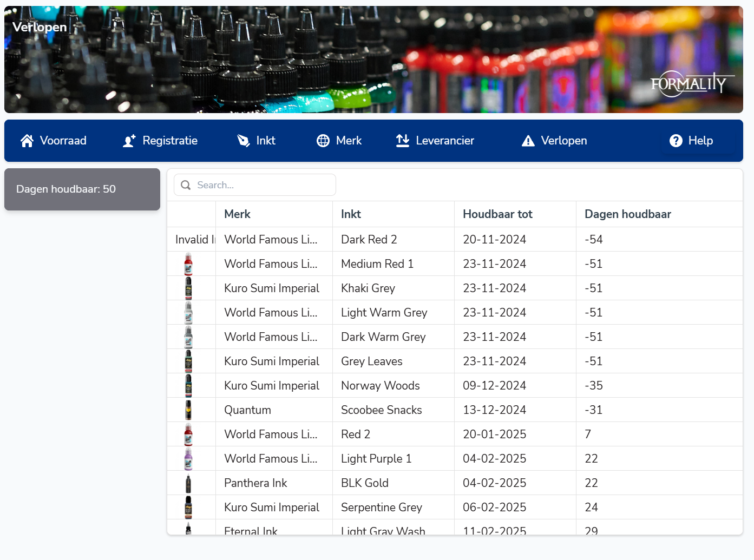Select the Verlopen menu item
Screen dimensions: 754x560
pos(554,141)
